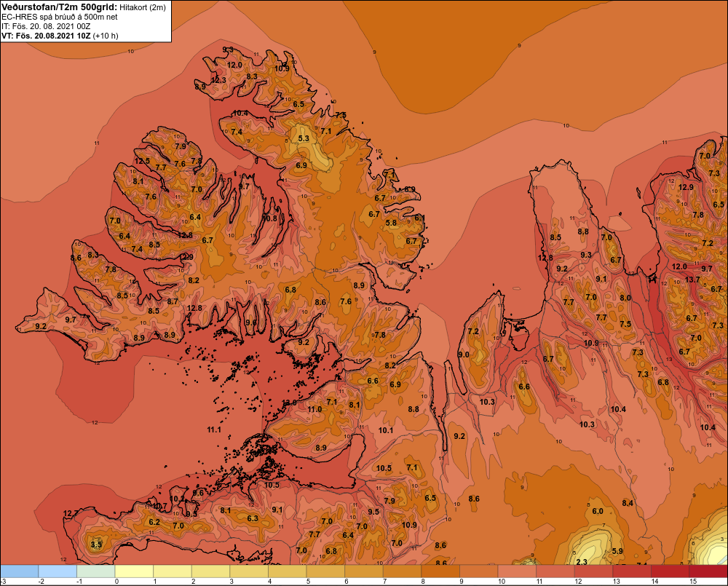Image resolution: width=728 pixels, height=586 pixels.
Task: Pick the orange legend swatch between 8 and 9
Action: [x=440, y=571]
